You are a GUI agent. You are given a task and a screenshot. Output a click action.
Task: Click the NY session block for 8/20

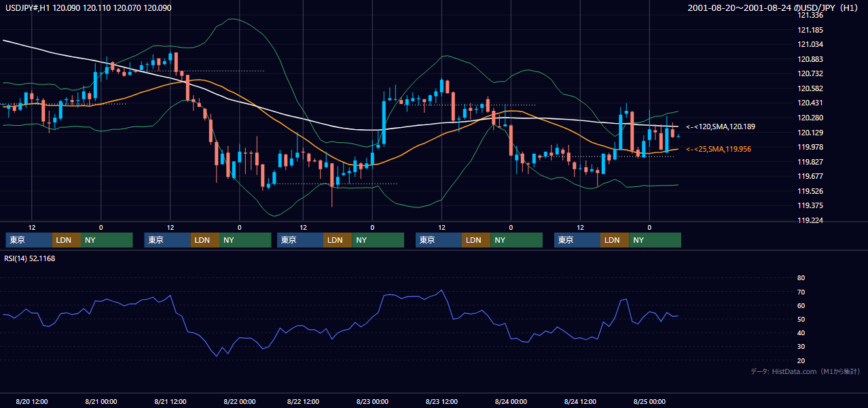[x=107, y=240]
